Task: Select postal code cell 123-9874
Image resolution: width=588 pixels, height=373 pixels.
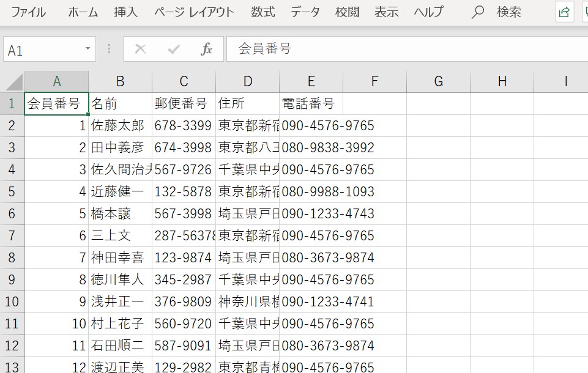Action: coord(184,257)
